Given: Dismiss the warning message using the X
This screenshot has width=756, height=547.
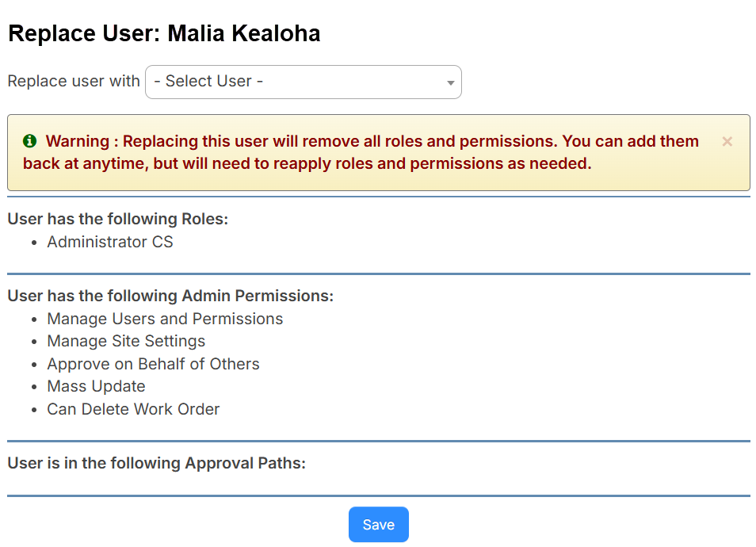Looking at the screenshot, I should tap(727, 141).
